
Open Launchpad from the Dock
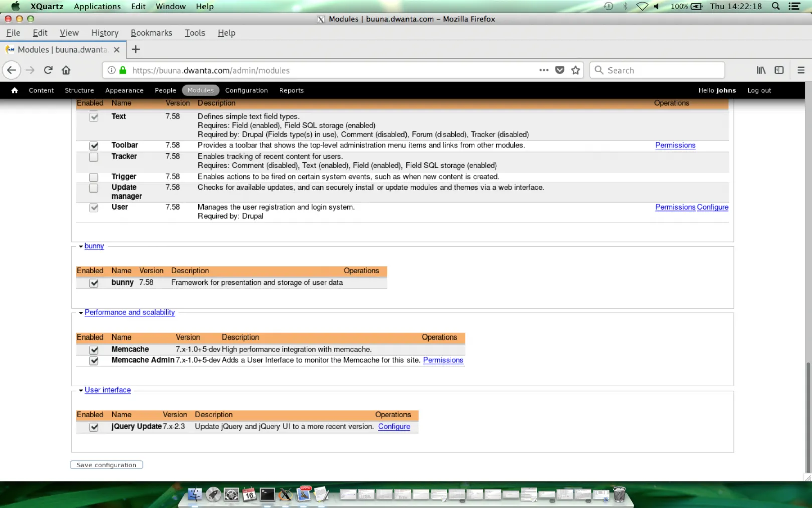(x=213, y=494)
